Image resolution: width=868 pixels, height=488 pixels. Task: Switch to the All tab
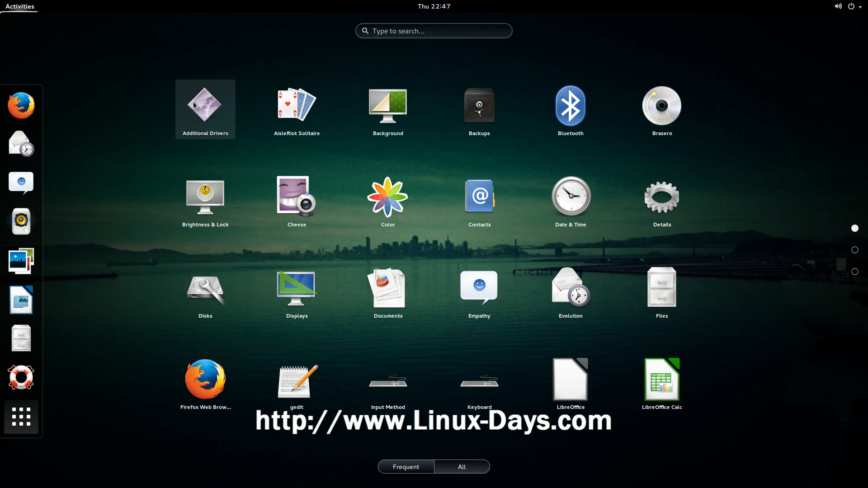click(462, 467)
